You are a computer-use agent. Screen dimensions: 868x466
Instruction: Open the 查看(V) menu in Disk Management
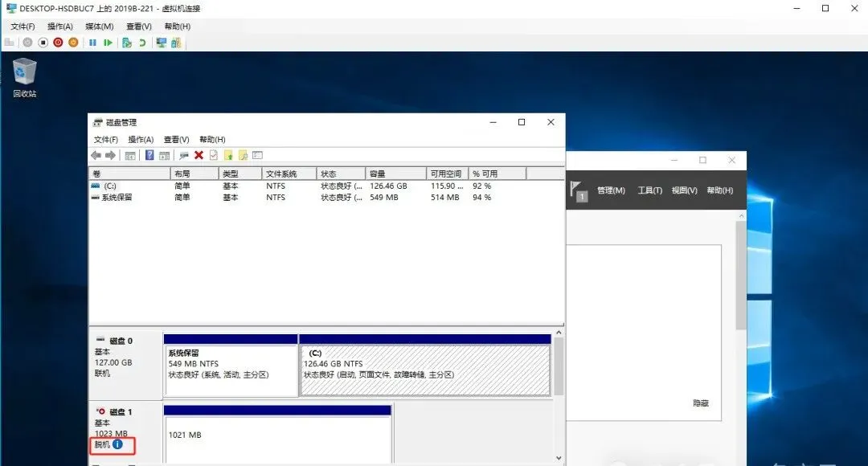175,139
